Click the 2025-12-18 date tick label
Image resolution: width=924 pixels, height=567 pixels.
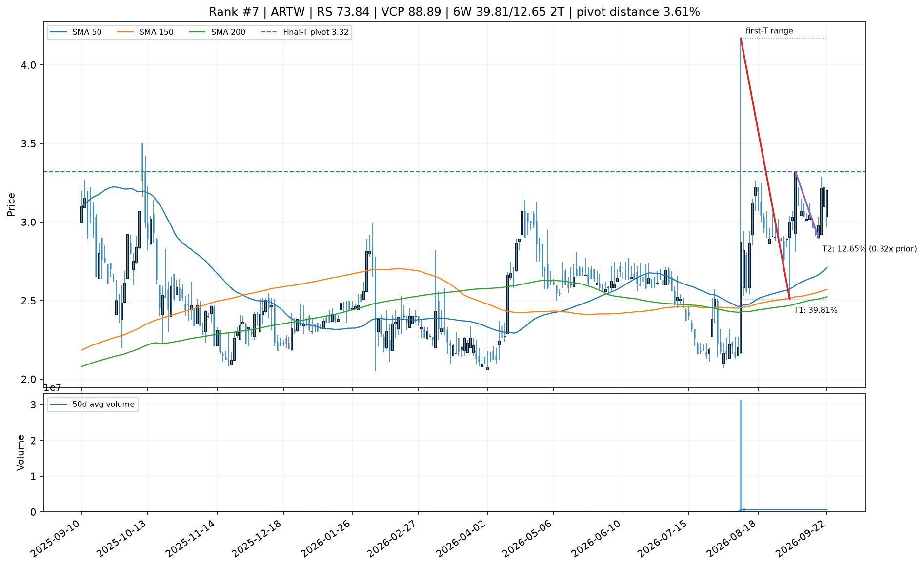point(258,537)
